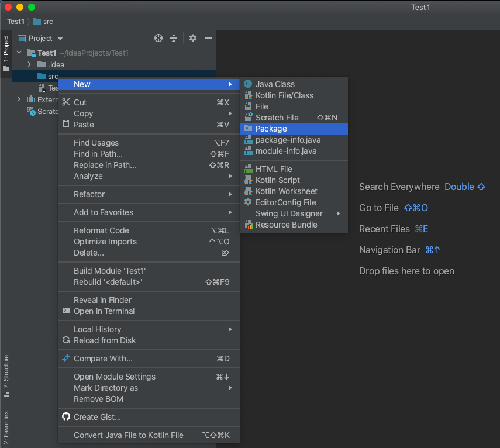Open the Z: Structure tool window tab
500x448 pixels.
point(6,375)
